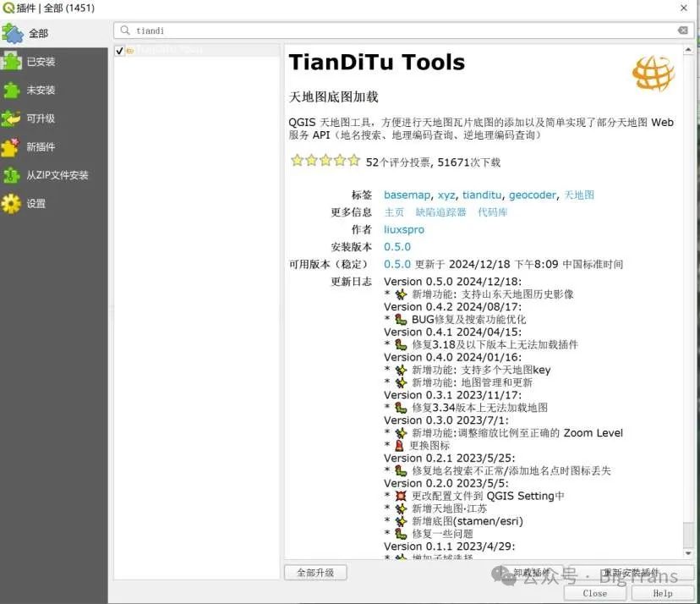This screenshot has width=700, height=604.
Task: Click available stable version 0.5.0 link
Action: [x=397, y=264]
